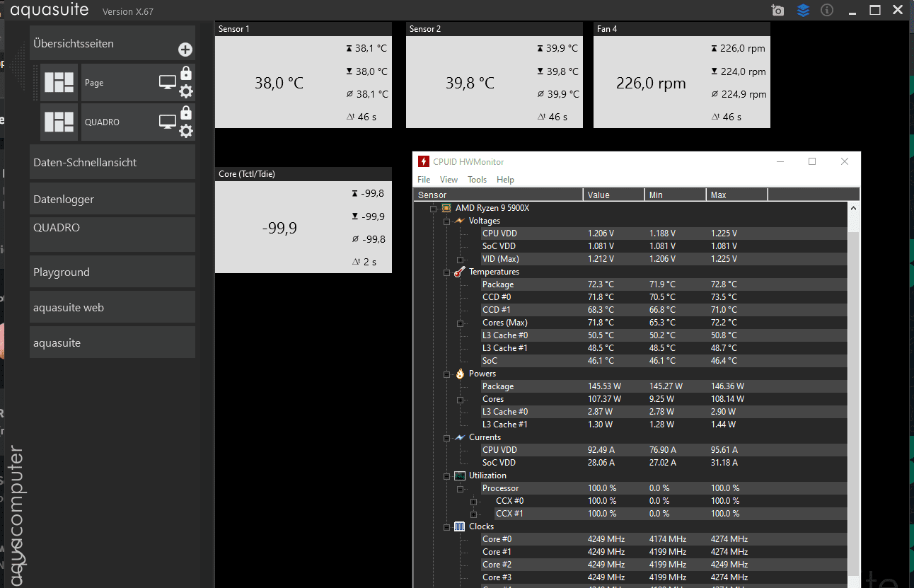Screen dimensions: 914x588
Task: Add a new overview page with plus icon
Action: pyautogui.click(x=185, y=50)
